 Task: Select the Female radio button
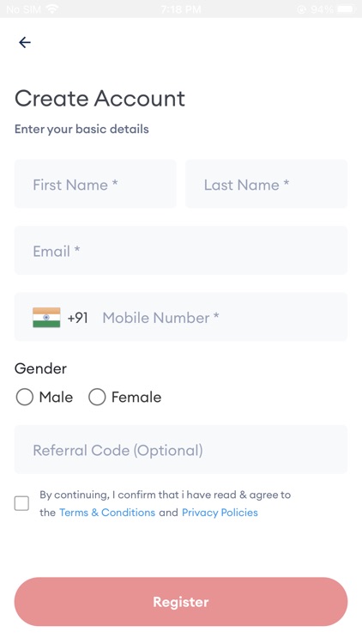click(x=97, y=398)
